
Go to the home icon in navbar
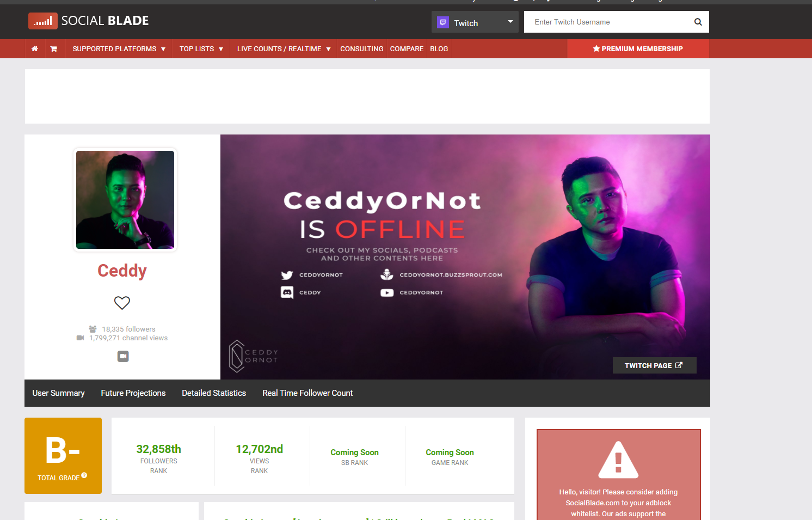tap(35, 49)
